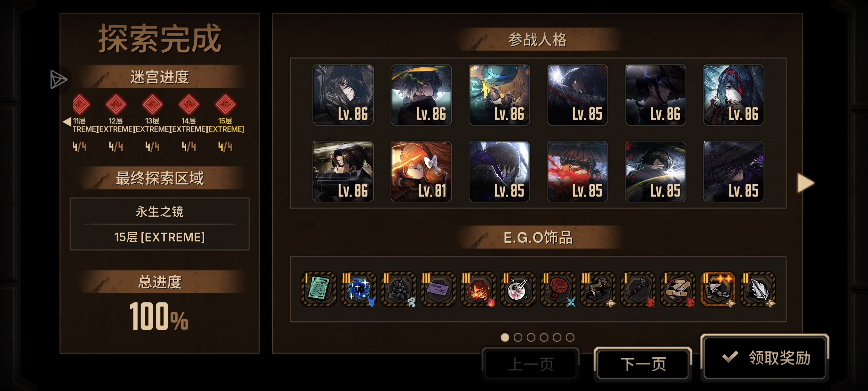Select the flaming red lotus E.G.O gift

point(478,289)
